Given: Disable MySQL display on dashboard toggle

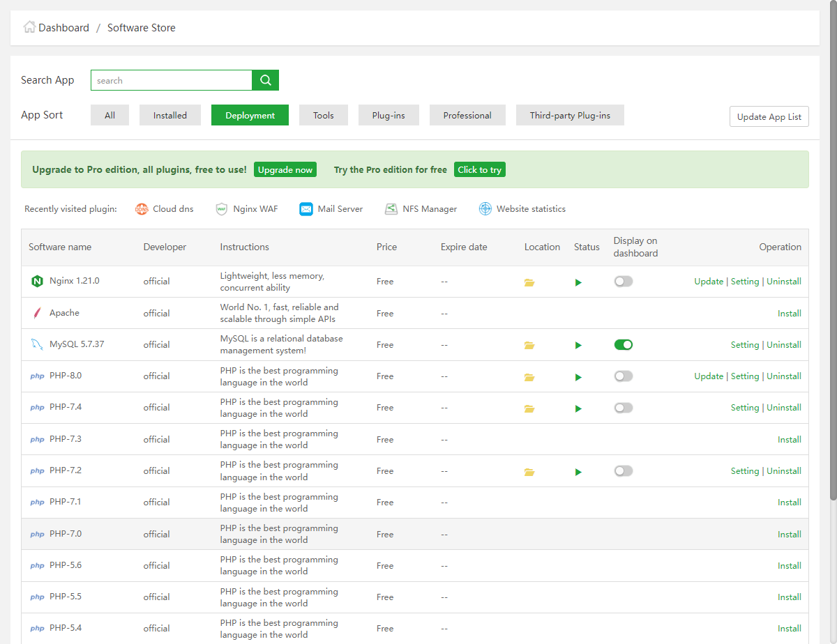Looking at the screenshot, I should 623,344.
